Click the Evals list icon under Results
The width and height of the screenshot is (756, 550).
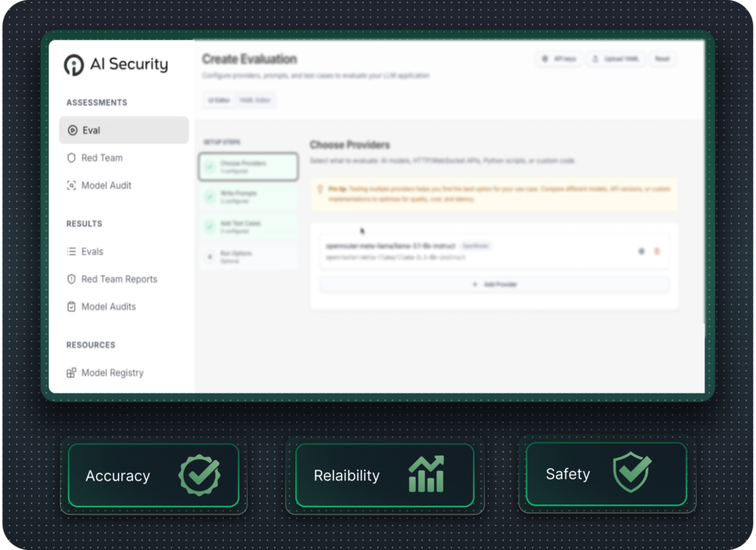[x=72, y=252]
